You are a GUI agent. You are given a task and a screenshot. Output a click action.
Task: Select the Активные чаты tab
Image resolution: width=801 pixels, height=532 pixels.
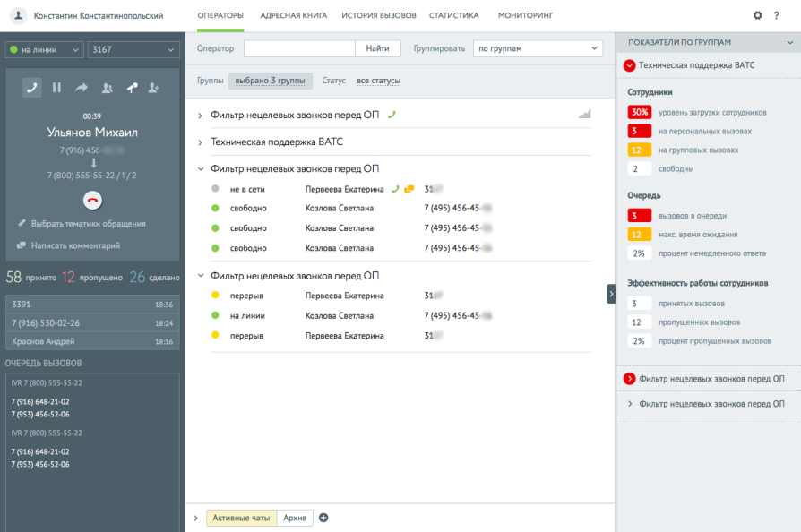tap(242, 518)
